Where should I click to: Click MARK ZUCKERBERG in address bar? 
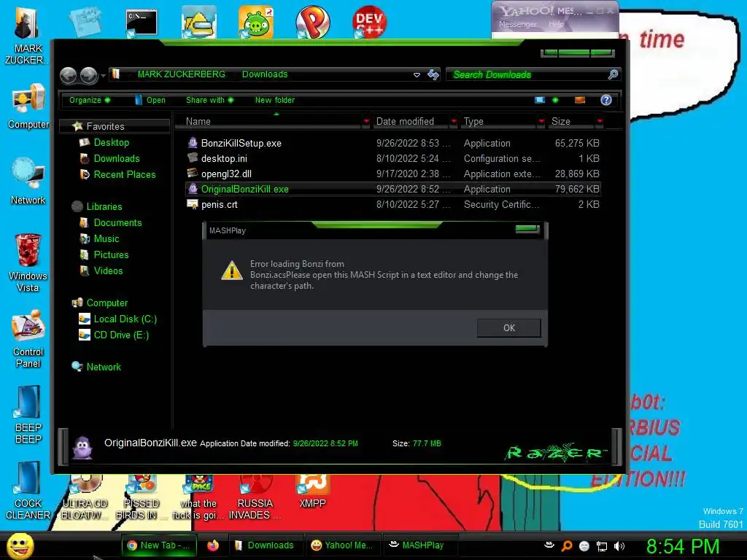181,74
